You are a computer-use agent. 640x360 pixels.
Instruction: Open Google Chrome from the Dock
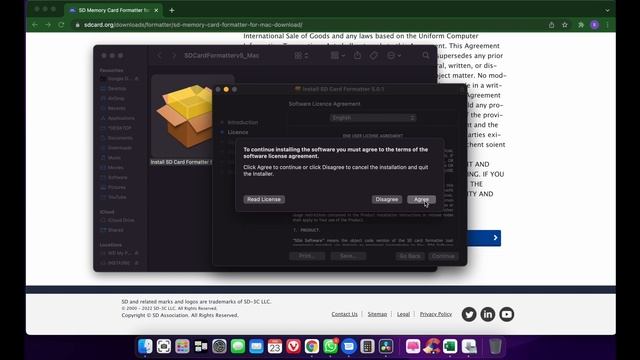pyautogui.click(x=312, y=347)
